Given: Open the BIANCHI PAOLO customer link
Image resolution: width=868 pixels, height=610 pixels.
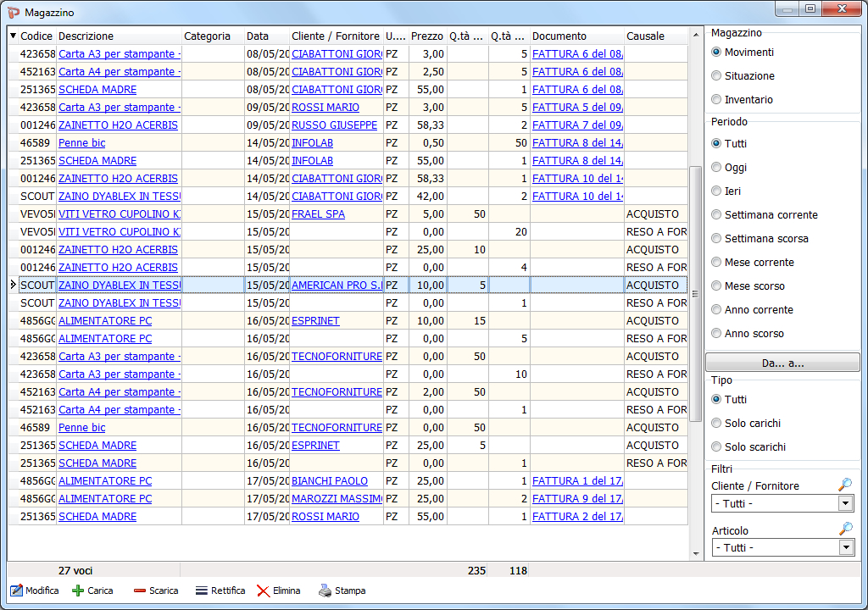Looking at the screenshot, I should coord(330,481).
